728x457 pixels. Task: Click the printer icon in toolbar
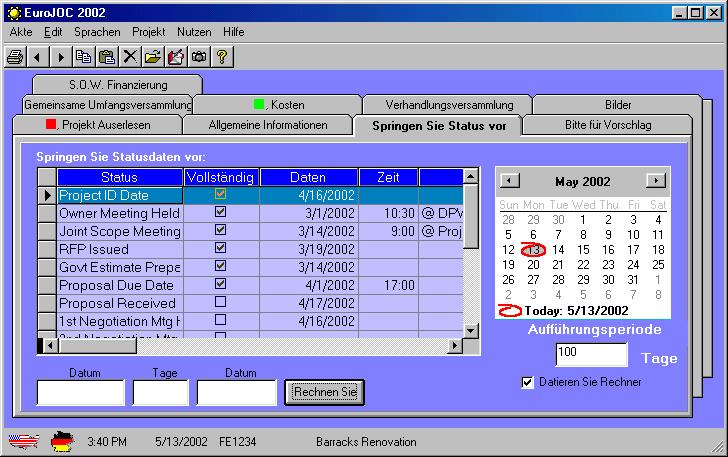pos(15,56)
